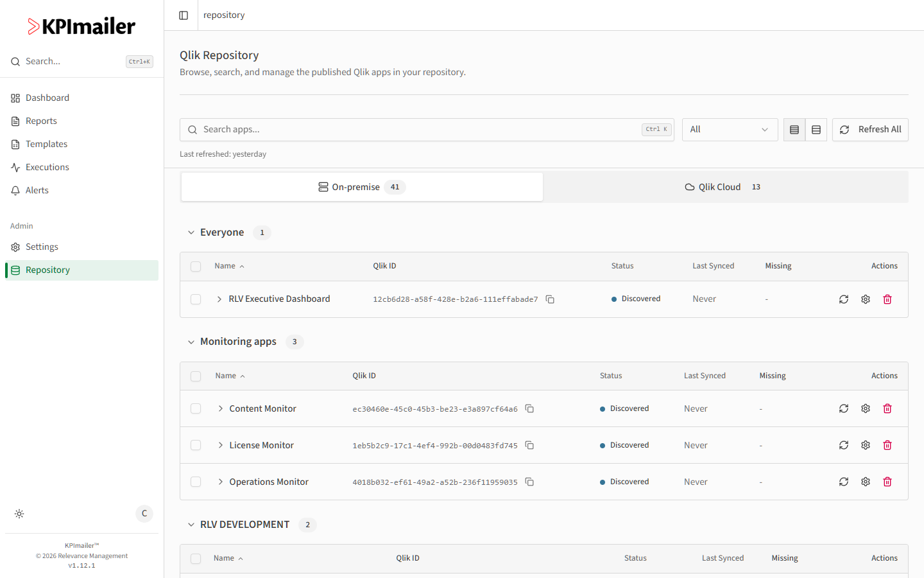The image size is (924, 578).
Task: Copy the Content Monitor Qlik ID
Action: coord(529,408)
